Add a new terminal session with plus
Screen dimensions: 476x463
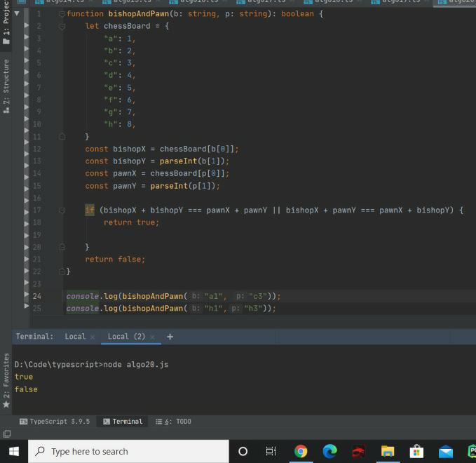point(170,337)
